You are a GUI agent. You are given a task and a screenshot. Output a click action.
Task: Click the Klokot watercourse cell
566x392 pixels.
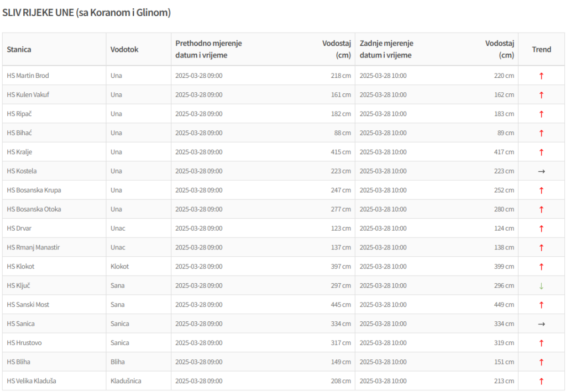[119, 267]
